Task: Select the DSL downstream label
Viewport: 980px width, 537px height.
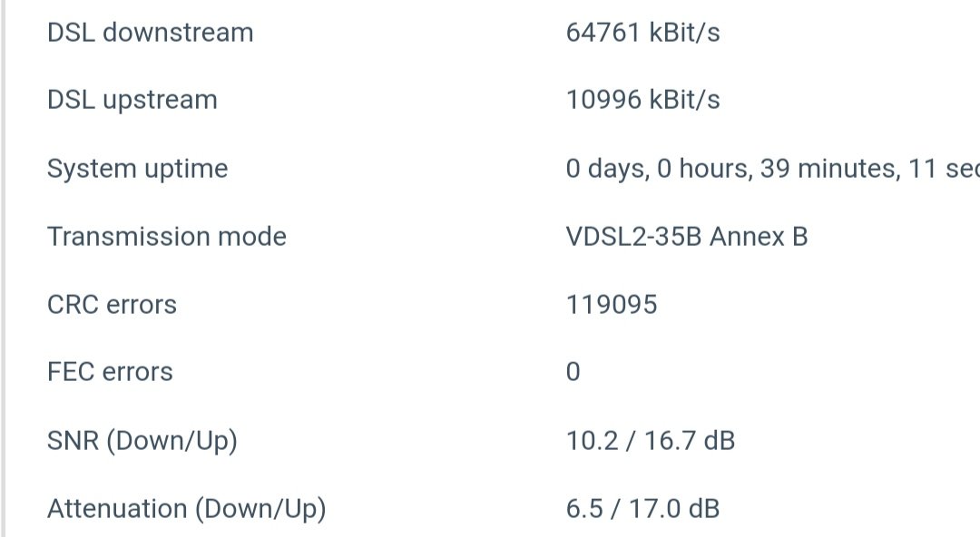Action: pyautogui.click(x=150, y=33)
